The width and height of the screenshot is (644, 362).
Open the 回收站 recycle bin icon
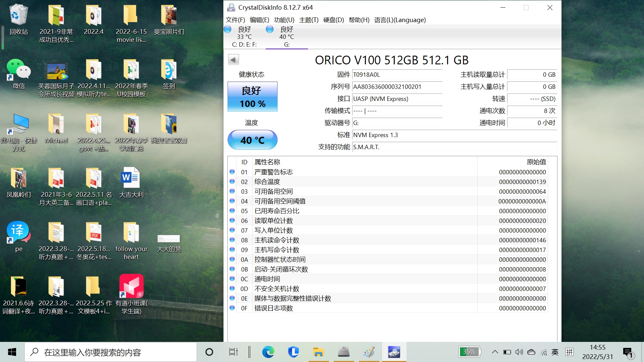click(x=19, y=19)
